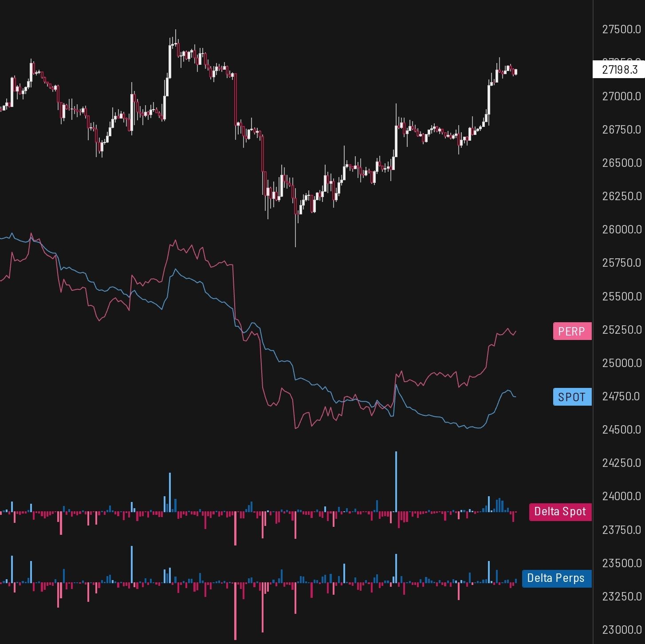Click the deepest pink Delta Perps bar
This screenshot has height=644, width=645.
[236, 611]
